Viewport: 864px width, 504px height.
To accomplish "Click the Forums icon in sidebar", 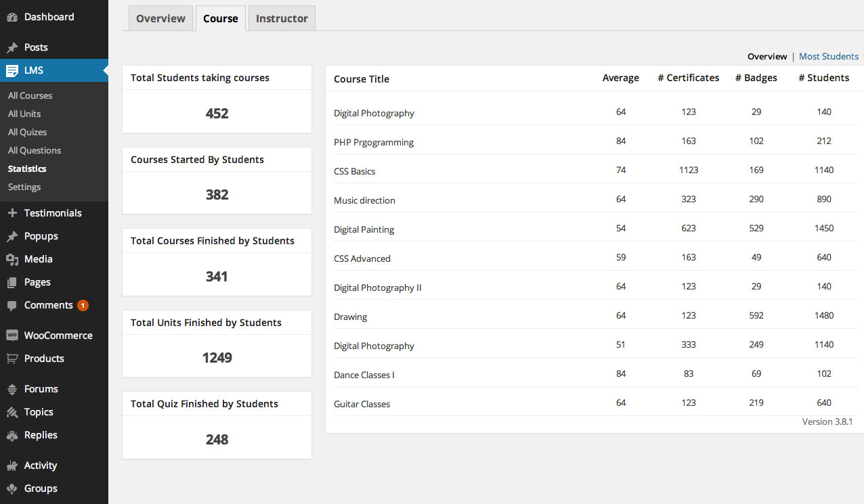I will (12, 389).
